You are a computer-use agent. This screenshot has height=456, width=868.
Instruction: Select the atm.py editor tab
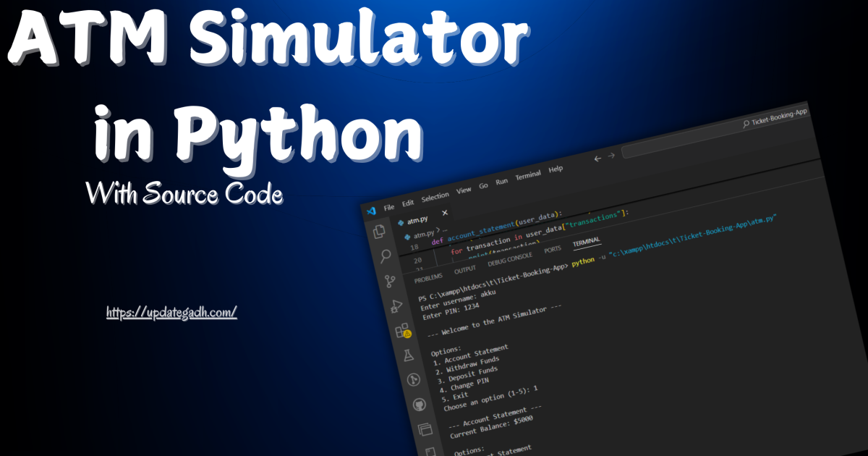417,219
